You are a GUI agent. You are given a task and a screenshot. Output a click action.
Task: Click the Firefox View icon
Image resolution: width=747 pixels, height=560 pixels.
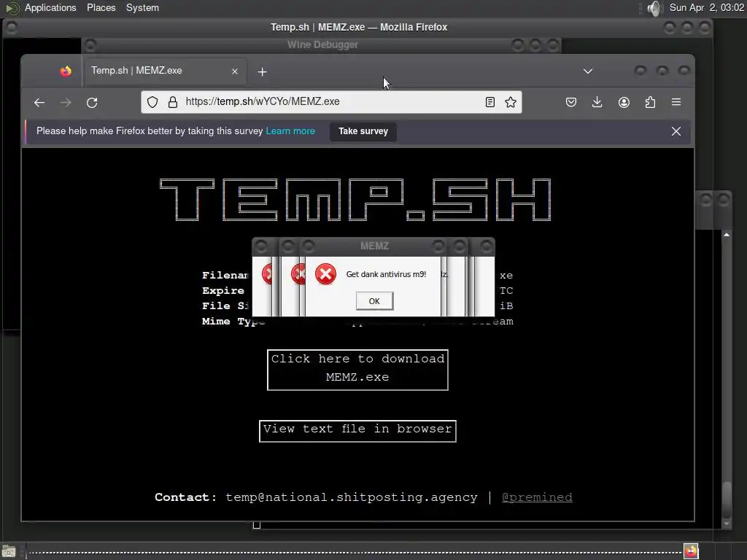[x=66, y=71]
